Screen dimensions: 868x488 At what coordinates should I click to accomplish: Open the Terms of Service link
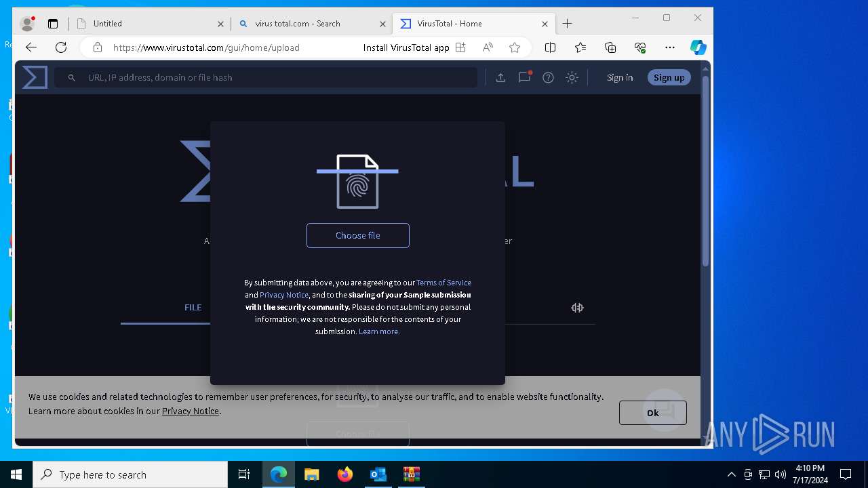point(443,283)
